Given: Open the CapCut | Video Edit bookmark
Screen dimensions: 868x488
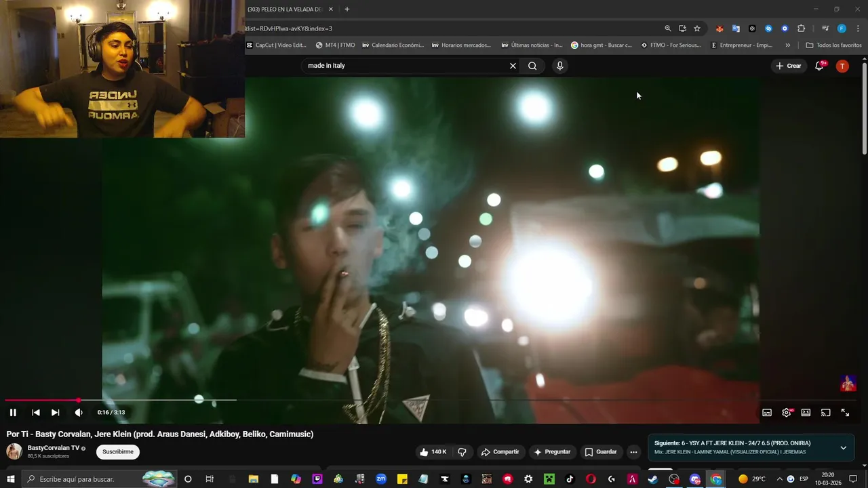Looking at the screenshot, I should [276, 45].
